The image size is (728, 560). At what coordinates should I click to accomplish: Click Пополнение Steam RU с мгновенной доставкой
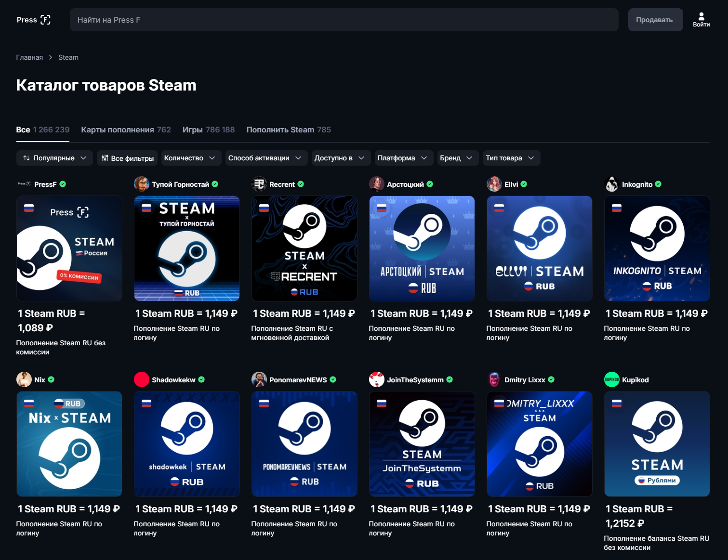point(292,333)
